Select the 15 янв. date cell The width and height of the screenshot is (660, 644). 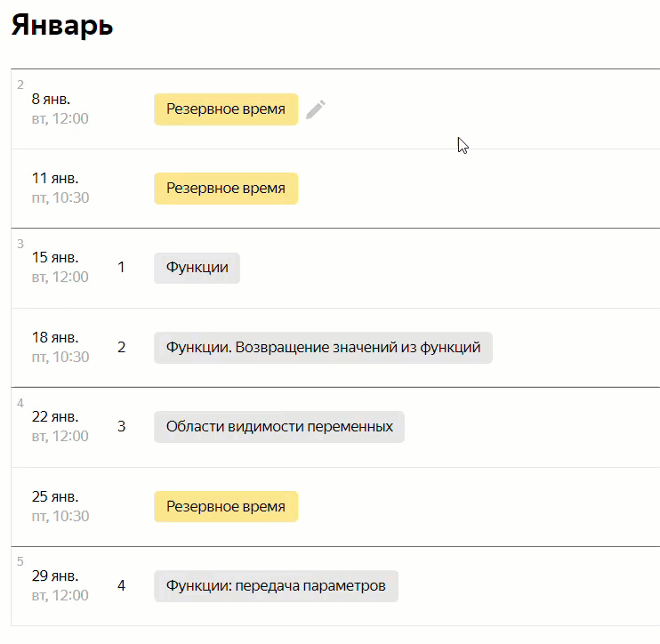60,268
